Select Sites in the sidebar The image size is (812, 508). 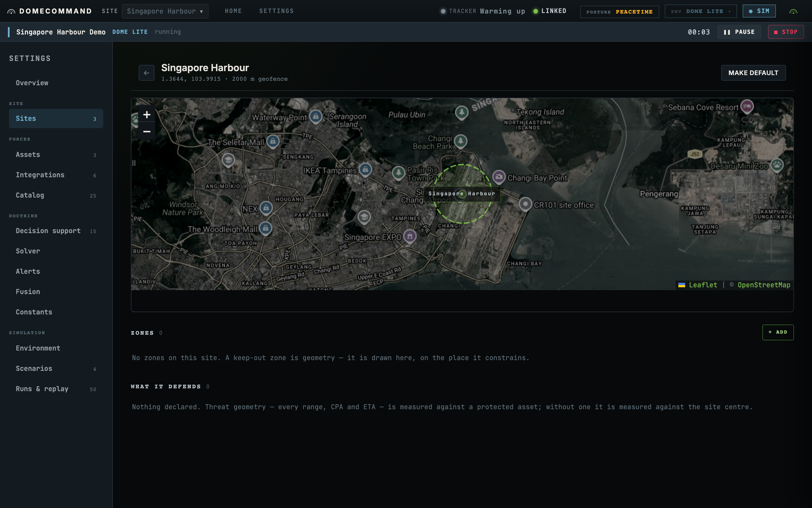tap(56, 119)
